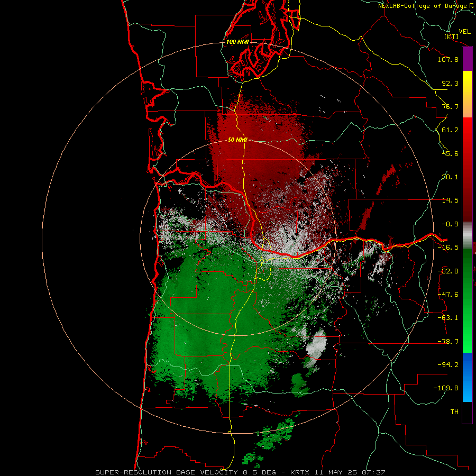This screenshot has width=476, height=476.
Task: Select the 45.6 scale value
Action: [450, 153]
